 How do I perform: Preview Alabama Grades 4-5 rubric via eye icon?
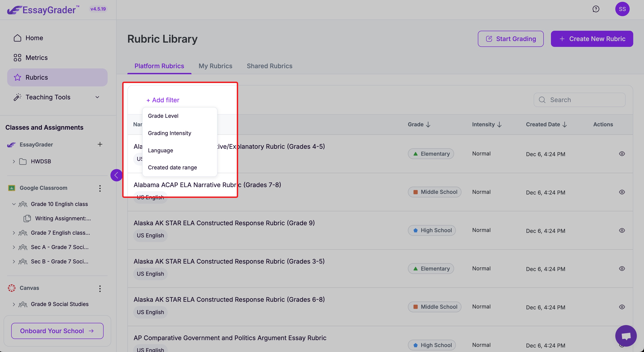click(x=622, y=154)
